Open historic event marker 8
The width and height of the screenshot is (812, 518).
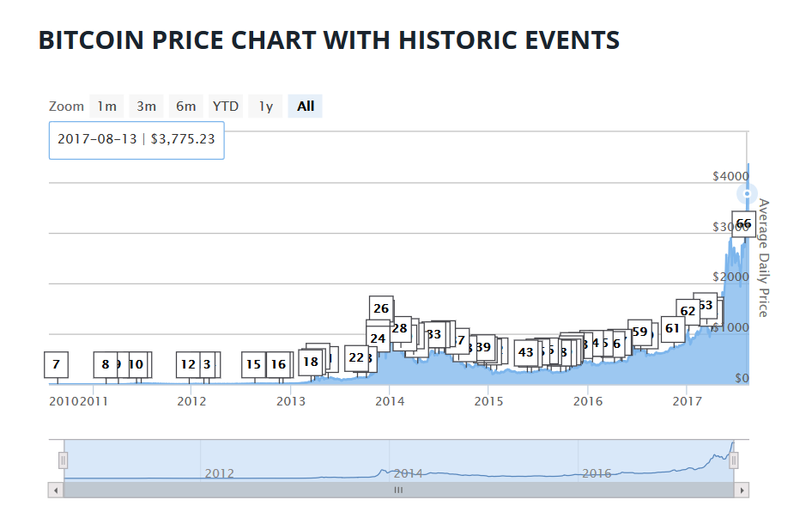(105, 364)
